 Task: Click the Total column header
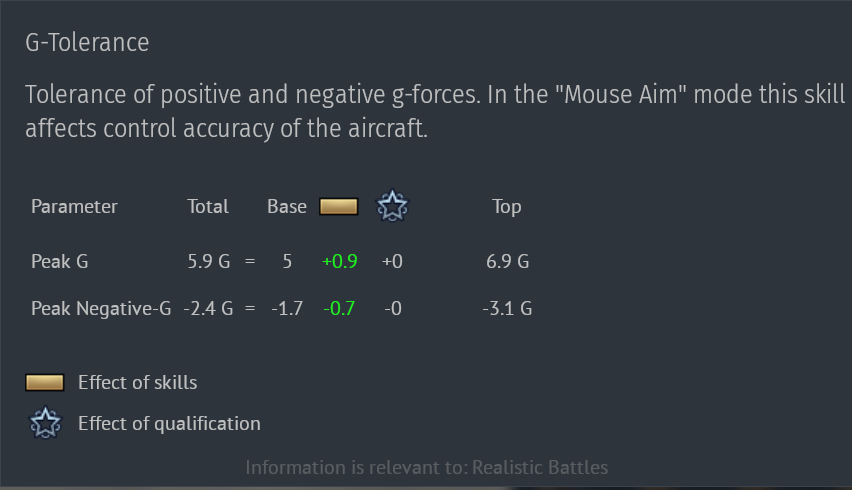click(x=208, y=206)
